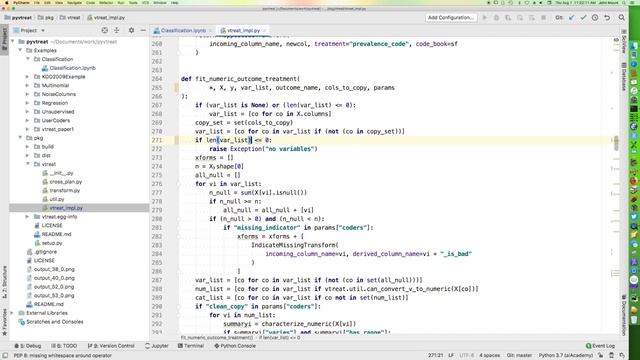
Task: Open Project panel settings gear
Action: tap(131, 30)
